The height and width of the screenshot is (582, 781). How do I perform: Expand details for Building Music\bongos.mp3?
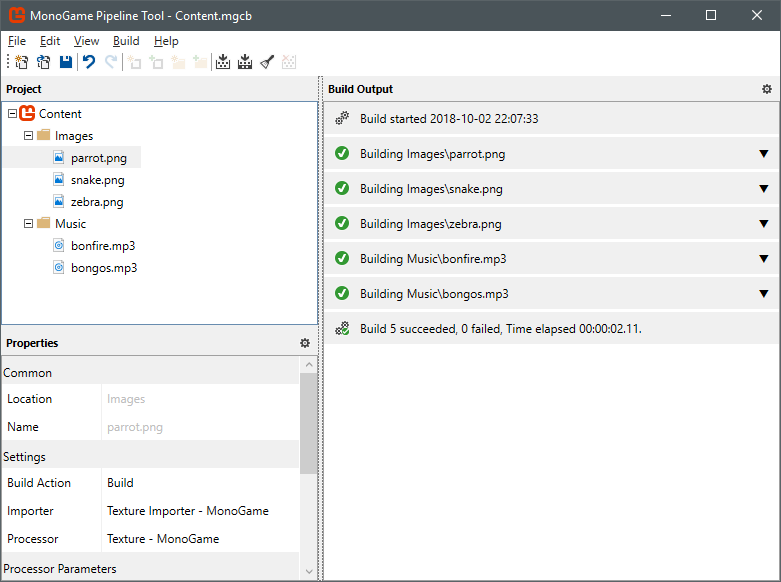763,293
